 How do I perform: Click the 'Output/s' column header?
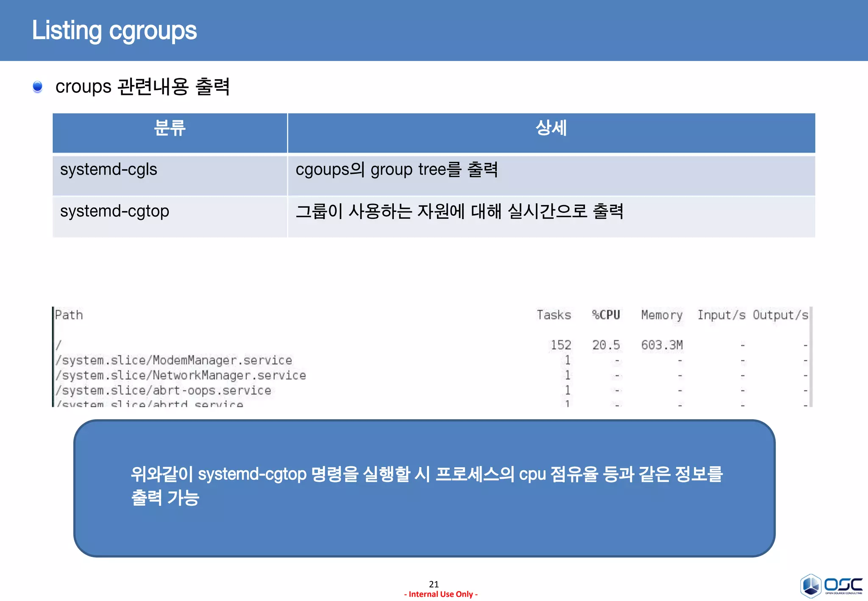tap(781, 315)
